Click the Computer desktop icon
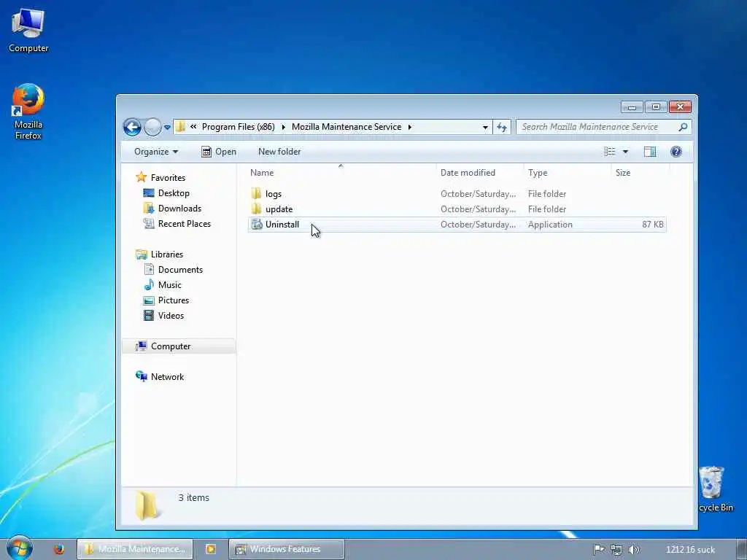 [28, 30]
